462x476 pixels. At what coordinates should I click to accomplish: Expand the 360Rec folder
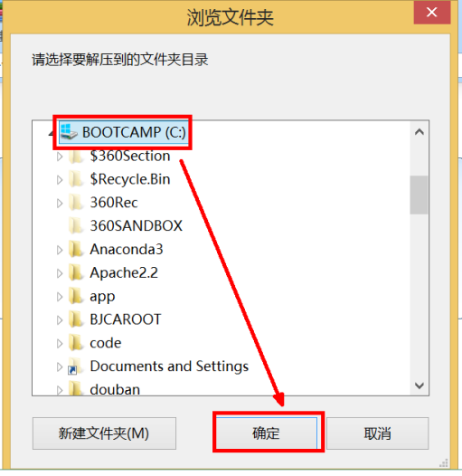(x=60, y=203)
